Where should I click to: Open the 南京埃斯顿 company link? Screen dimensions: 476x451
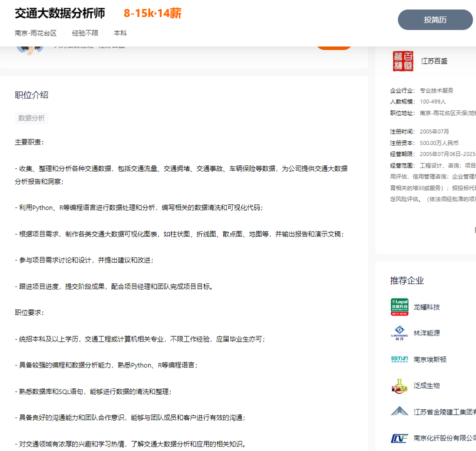430,359
